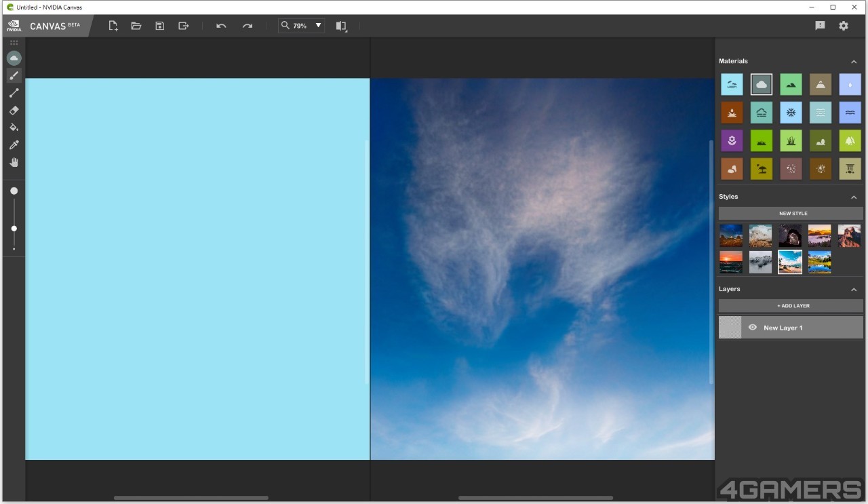
Task: Choose the pale teal river material
Action: click(821, 113)
